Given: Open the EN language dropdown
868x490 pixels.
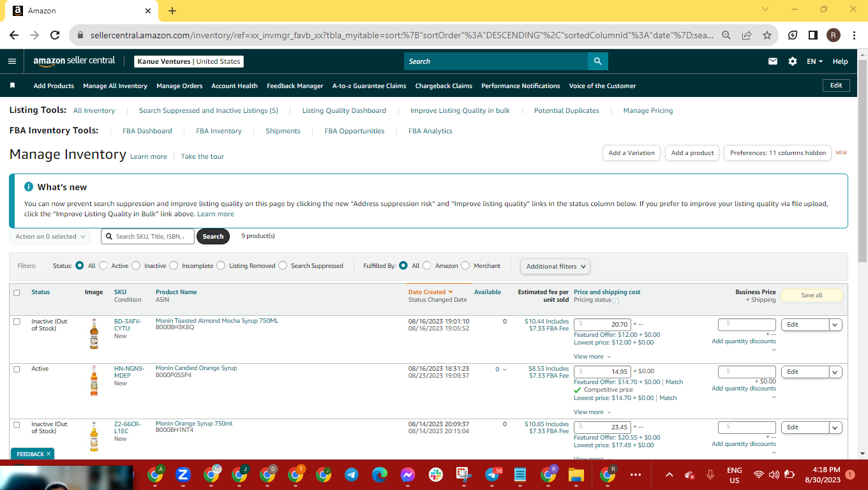Looking at the screenshot, I should pos(814,61).
